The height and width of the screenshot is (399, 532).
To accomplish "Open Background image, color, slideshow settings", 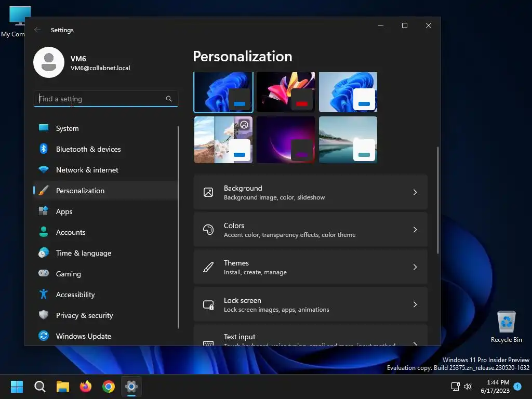I will 311,192.
